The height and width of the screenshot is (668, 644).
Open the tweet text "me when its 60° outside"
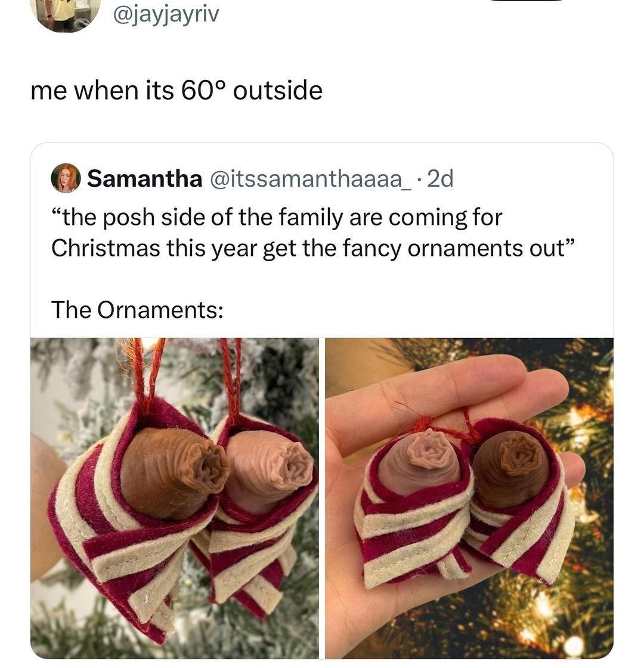[x=177, y=91]
